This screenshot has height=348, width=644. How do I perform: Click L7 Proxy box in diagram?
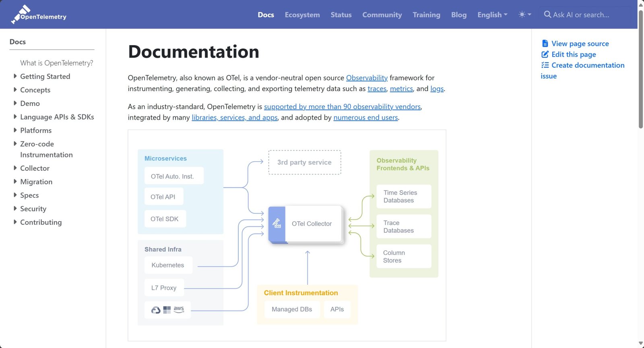pos(164,288)
